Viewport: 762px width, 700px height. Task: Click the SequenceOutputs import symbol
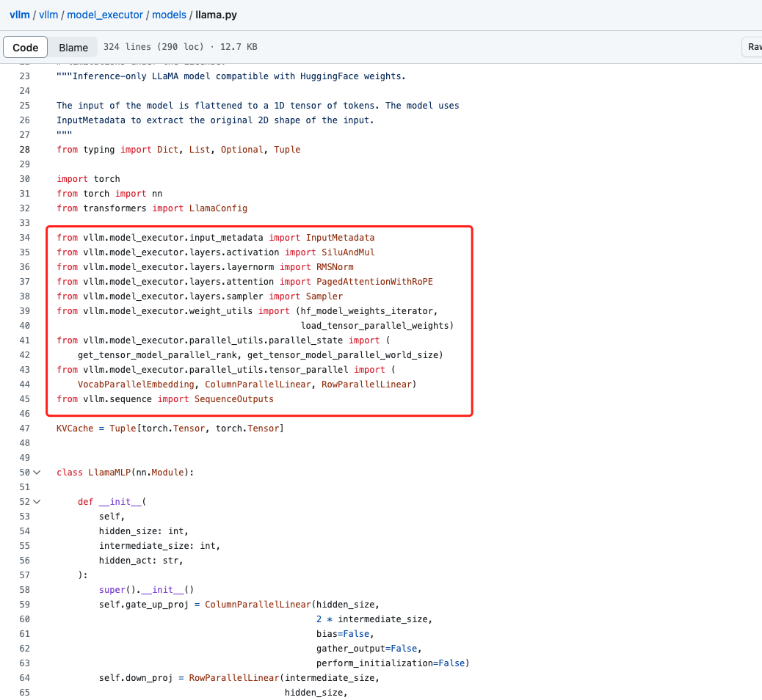[x=233, y=399]
